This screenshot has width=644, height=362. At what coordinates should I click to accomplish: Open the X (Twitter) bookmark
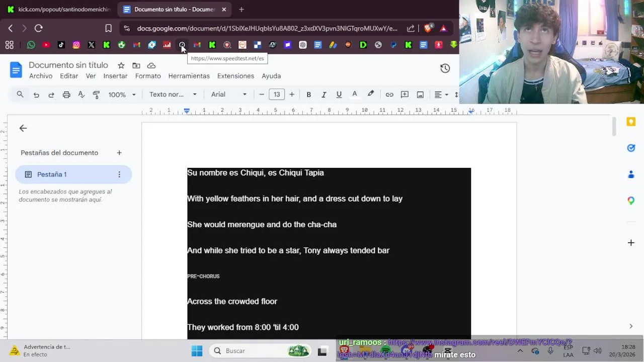[92, 45]
